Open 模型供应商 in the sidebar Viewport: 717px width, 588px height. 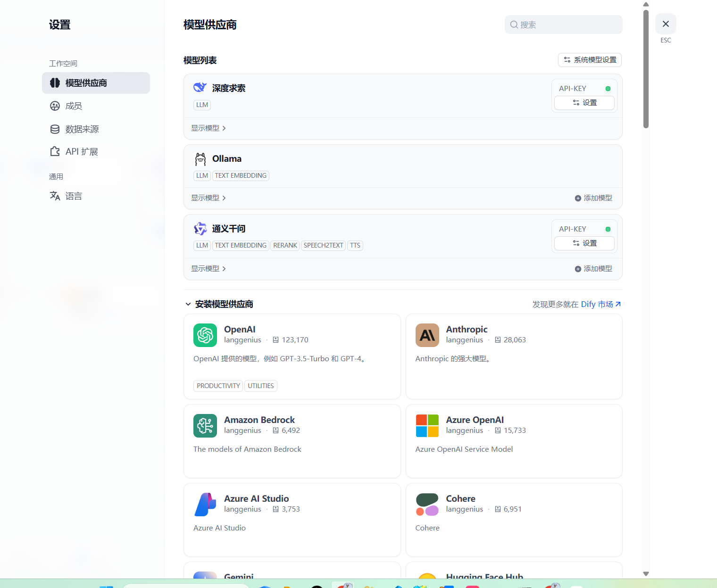tap(96, 83)
